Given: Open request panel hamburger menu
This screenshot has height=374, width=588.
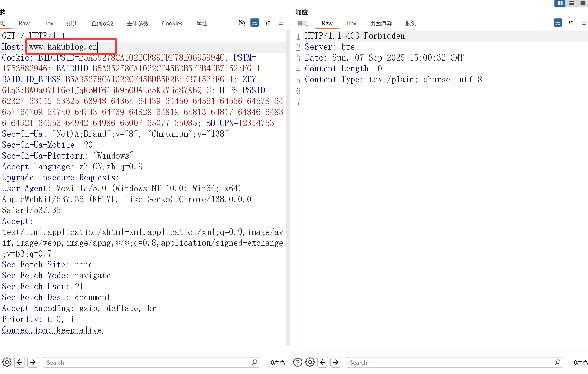Looking at the screenshot, I should [x=281, y=23].
